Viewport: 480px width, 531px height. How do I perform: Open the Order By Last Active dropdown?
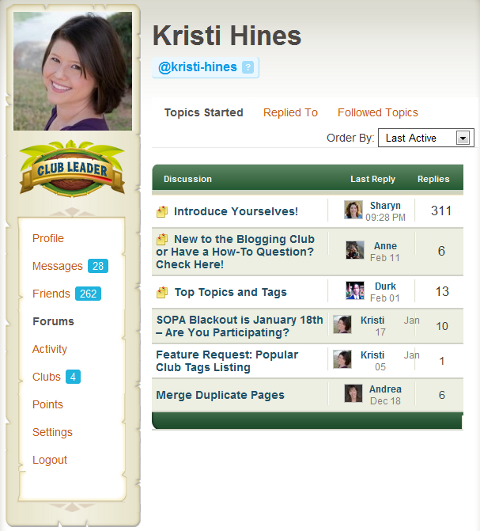[x=426, y=138]
